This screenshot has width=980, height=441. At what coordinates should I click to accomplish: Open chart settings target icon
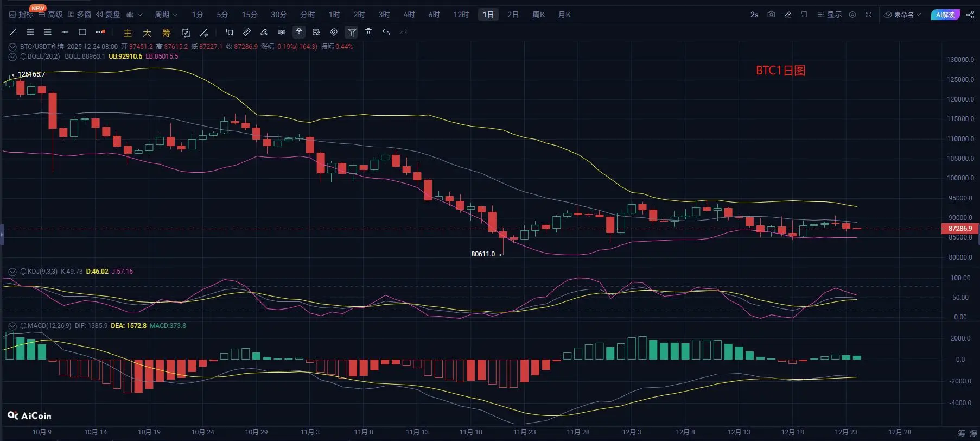point(852,15)
